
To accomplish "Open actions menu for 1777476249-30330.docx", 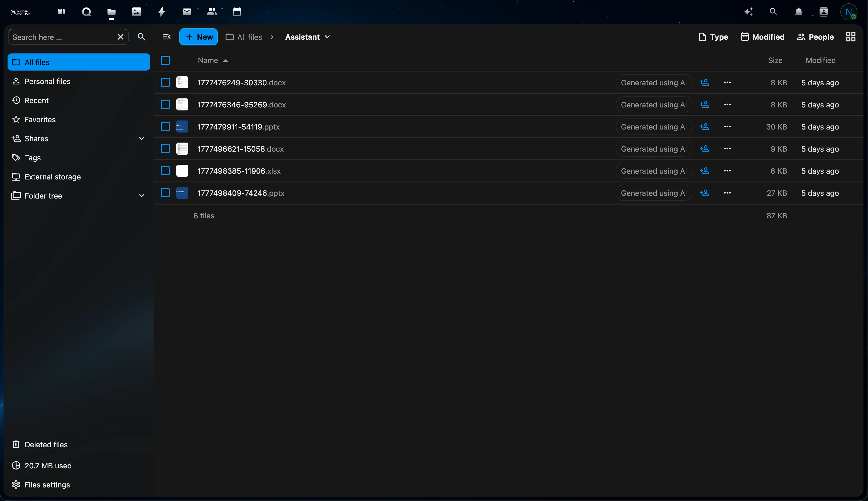I will 727,83.
